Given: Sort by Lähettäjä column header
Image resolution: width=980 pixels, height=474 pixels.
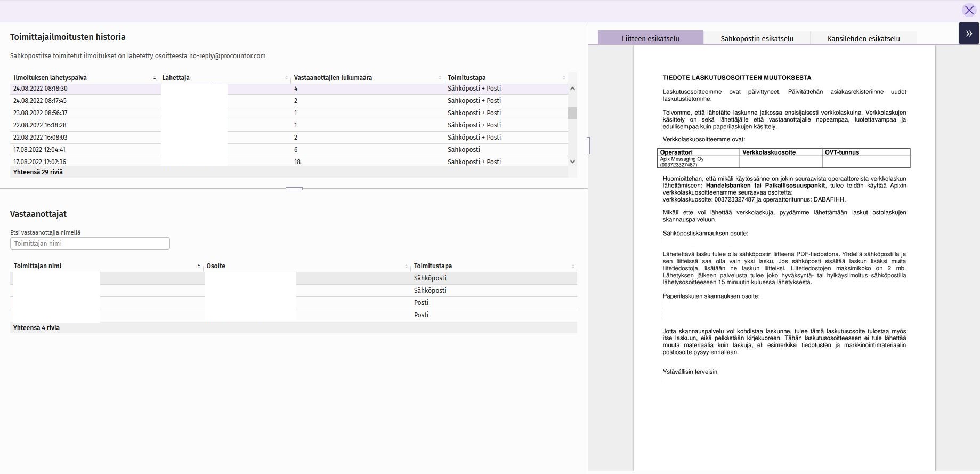Looking at the screenshot, I should 225,78.
